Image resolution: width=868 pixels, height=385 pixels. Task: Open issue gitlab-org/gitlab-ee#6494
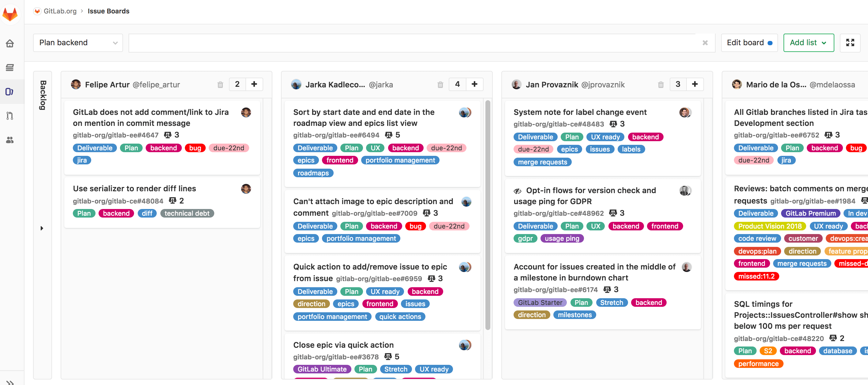tap(337, 135)
